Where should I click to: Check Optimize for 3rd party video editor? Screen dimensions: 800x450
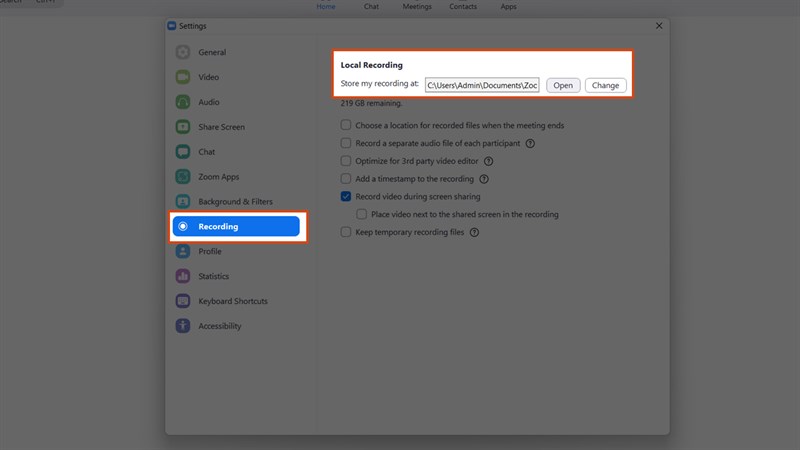click(346, 161)
